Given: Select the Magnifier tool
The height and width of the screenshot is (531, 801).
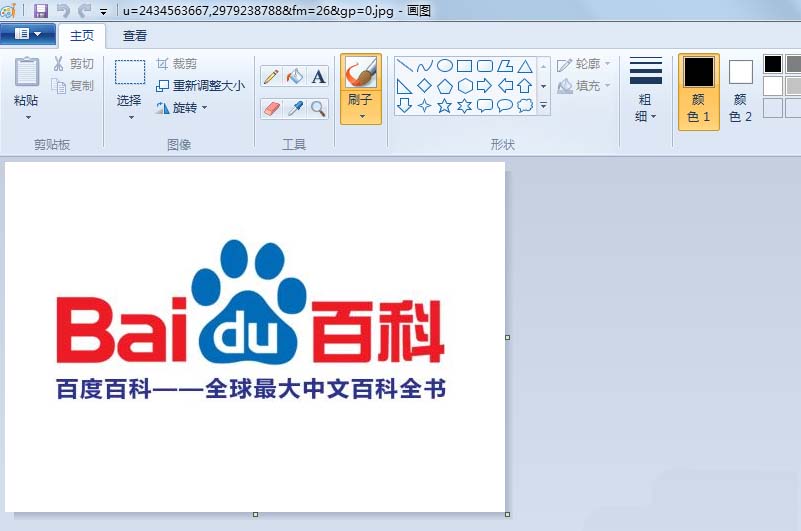Looking at the screenshot, I should pos(318,108).
